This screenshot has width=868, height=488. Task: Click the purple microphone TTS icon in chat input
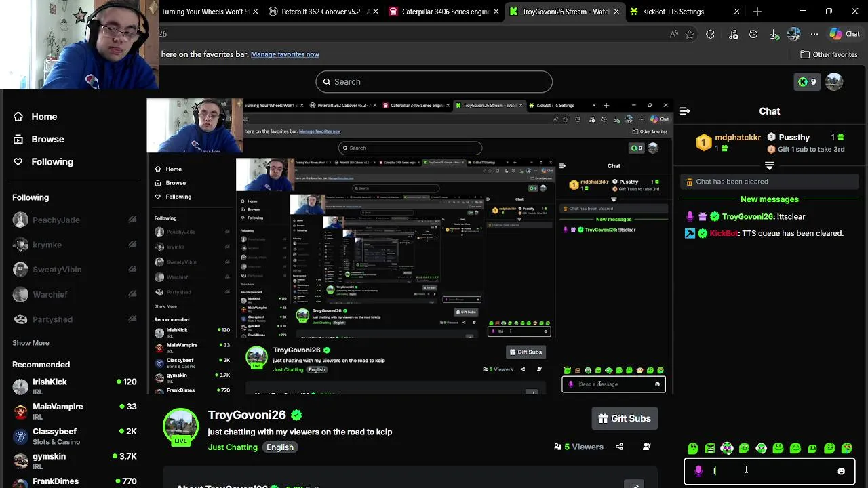(698, 471)
